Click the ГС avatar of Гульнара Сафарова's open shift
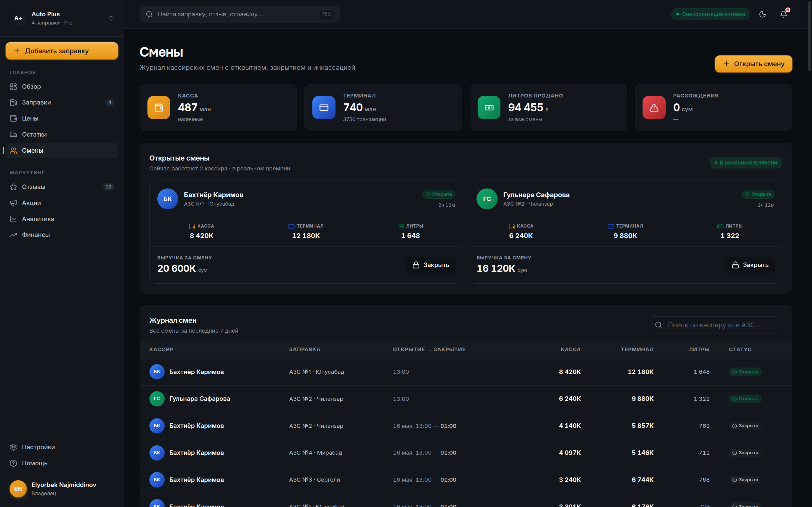The height and width of the screenshot is (507, 812). (x=487, y=199)
